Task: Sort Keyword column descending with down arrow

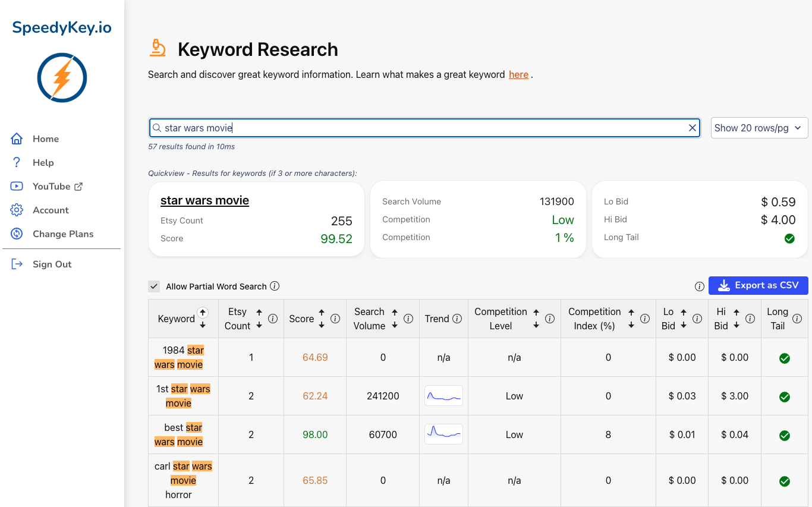Action: click(203, 325)
